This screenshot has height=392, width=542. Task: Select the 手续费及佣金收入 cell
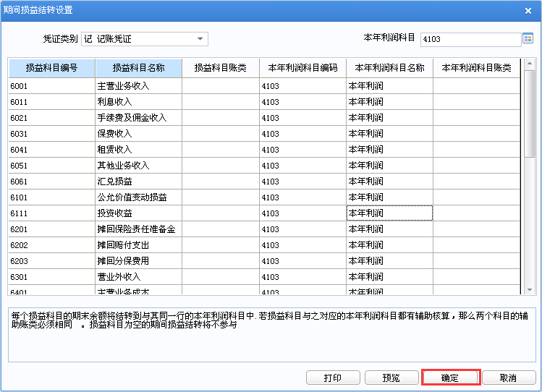(139, 118)
